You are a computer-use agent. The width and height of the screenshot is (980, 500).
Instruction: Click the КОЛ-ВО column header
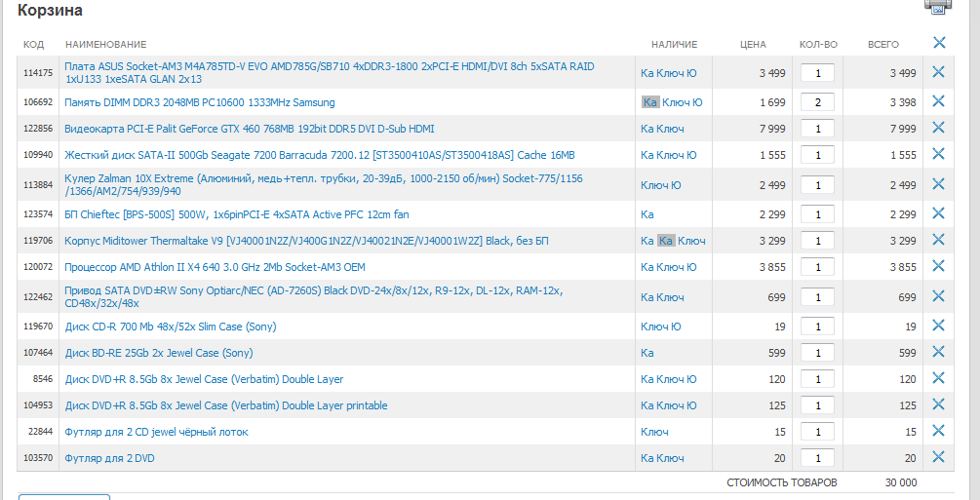[x=818, y=45]
